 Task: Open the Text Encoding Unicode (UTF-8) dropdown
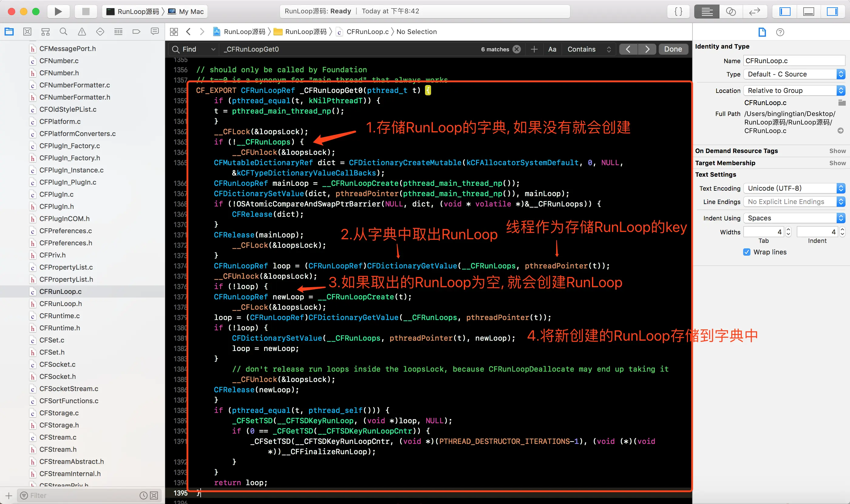(794, 188)
